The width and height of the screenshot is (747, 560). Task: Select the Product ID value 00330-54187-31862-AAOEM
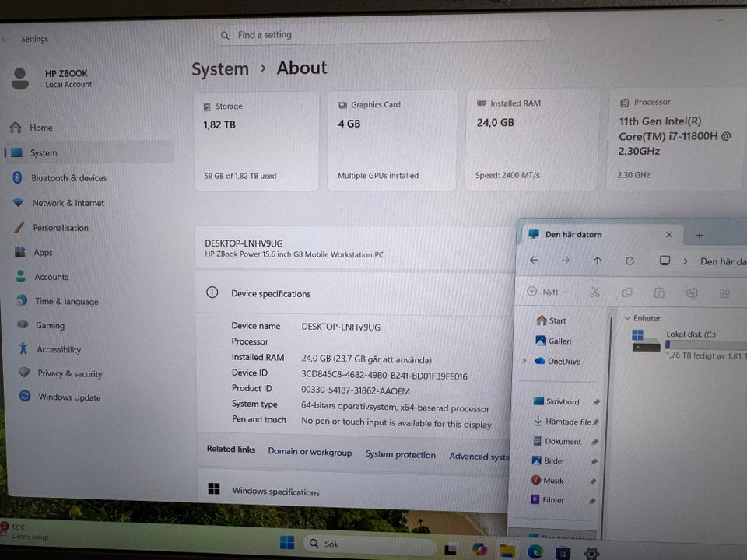pyautogui.click(x=355, y=390)
